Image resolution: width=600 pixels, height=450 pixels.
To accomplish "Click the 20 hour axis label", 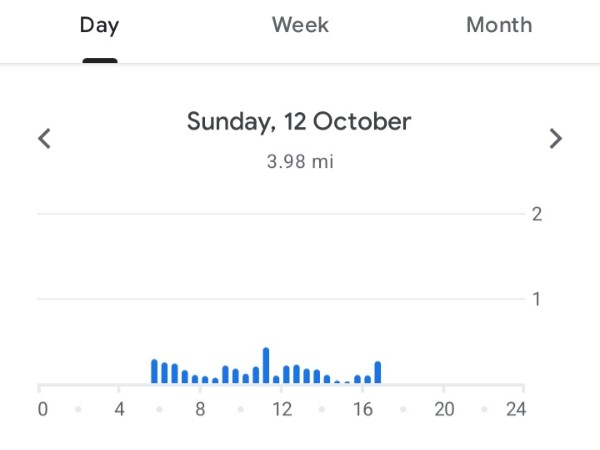I will [x=444, y=409].
